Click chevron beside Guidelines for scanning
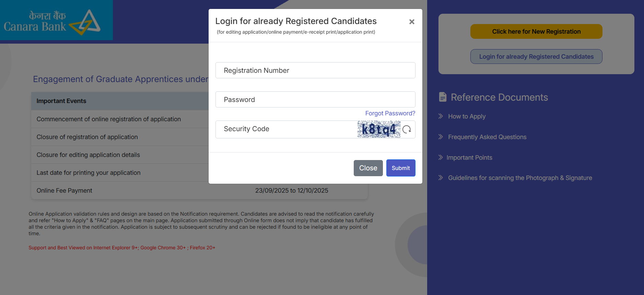The width and height of the screenshot is (644, 295). click(x=441, y=178)
